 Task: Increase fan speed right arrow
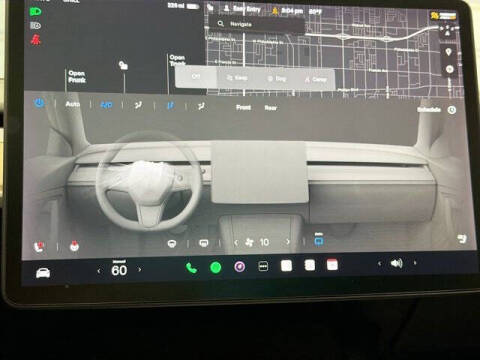coord(288,242)
